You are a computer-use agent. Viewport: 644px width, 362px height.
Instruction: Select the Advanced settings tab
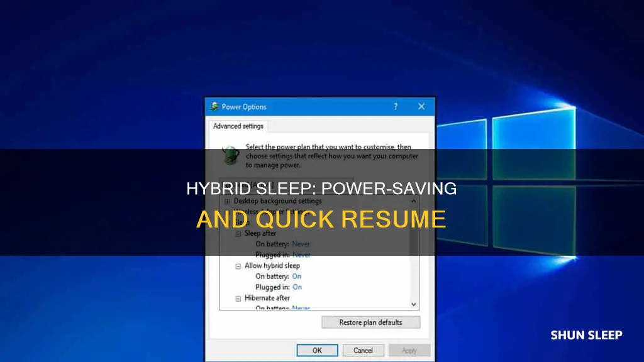pyautogui.click(x=238, y=126)
